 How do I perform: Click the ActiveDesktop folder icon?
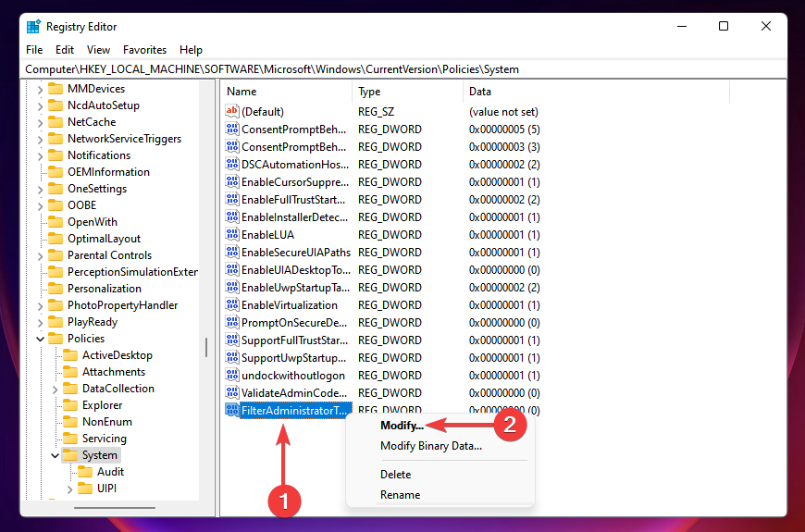(x=70, y=355)
